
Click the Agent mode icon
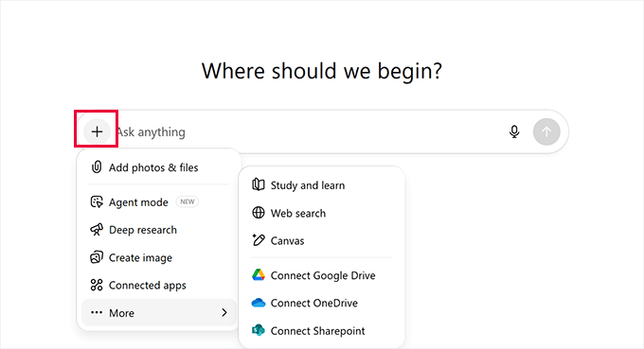97,201
